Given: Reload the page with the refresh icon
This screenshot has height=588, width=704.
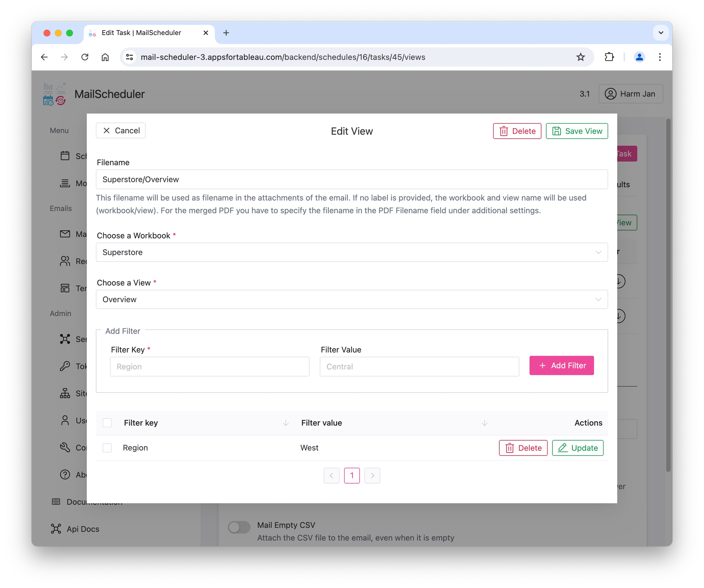Looking at the screenshot, I should [85, 57].
